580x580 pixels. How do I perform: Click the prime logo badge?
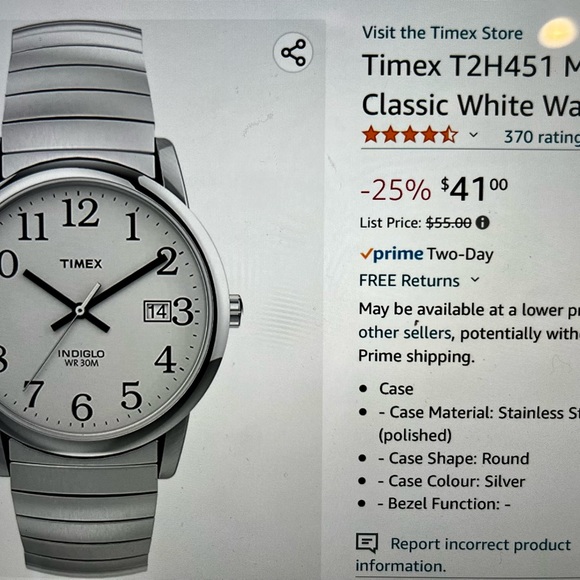tap(391, 254)
